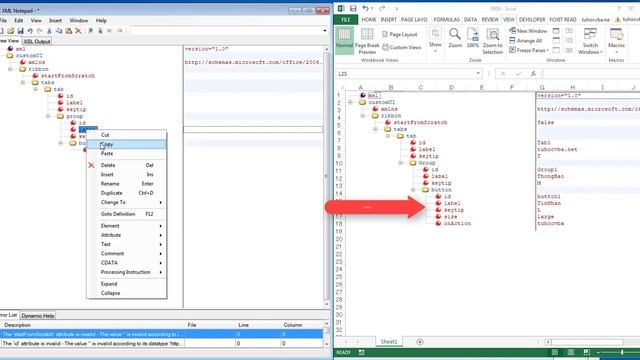Open the Edit menu in XML Notepad

(19, 20)
